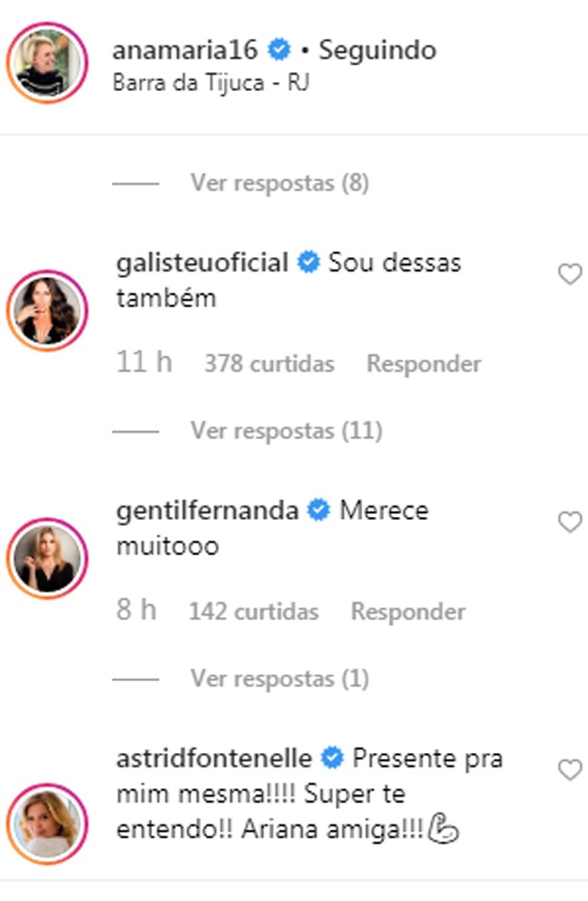Open the anamaria16 profile picture

pyautogui.click(x=47, y=64)
